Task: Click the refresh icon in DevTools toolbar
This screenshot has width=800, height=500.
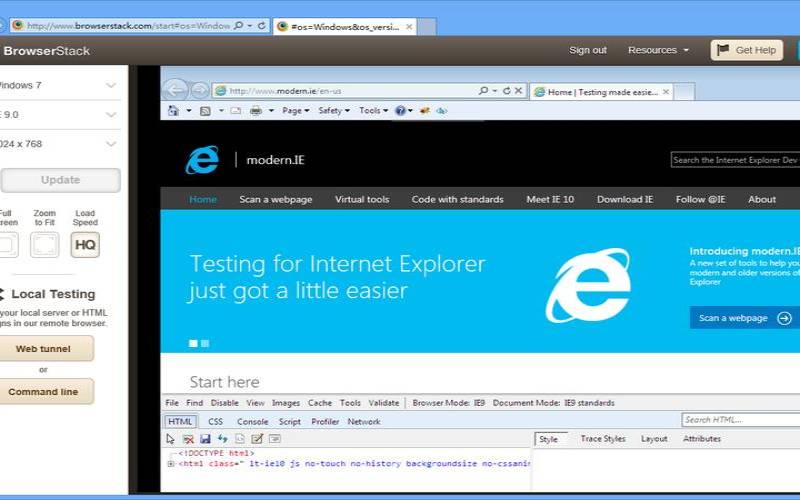Action: click(x=222, y=439)
